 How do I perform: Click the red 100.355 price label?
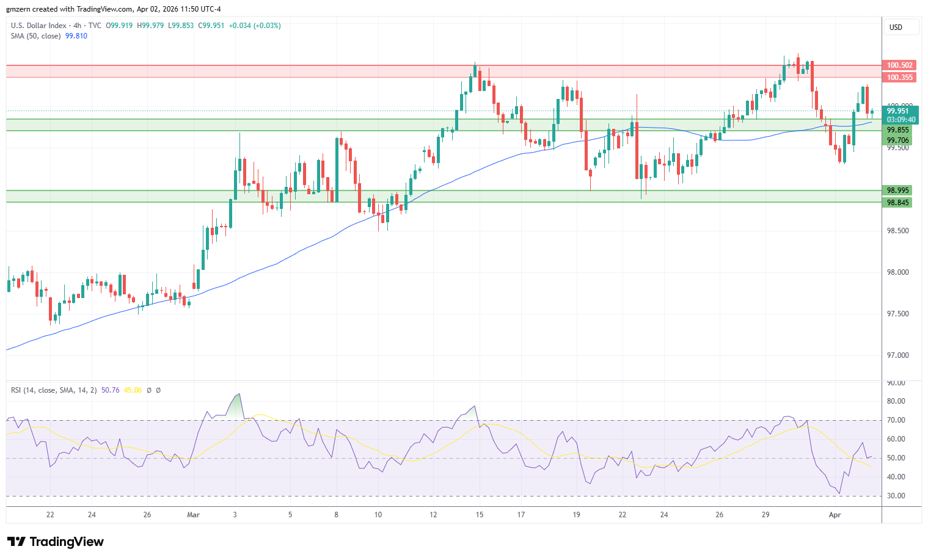[899, 78]
